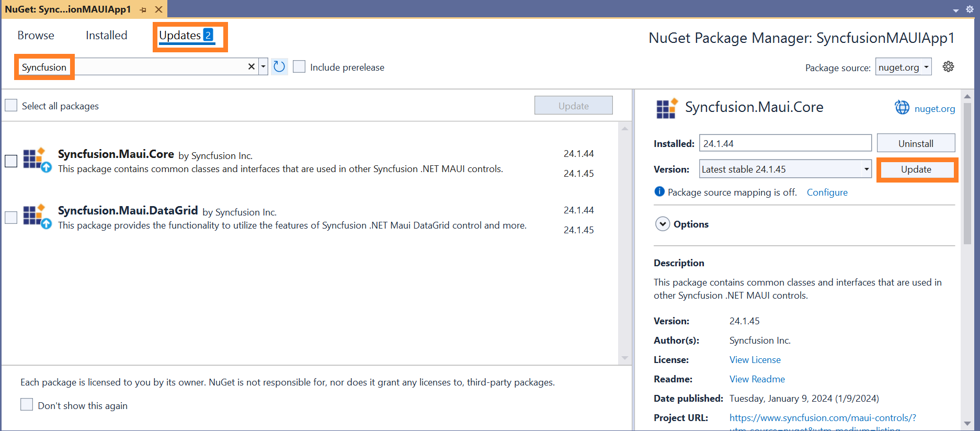This screenshot has width=980, height=431.
Task: Open the window options gear at top right
Action: coord(970,9)
